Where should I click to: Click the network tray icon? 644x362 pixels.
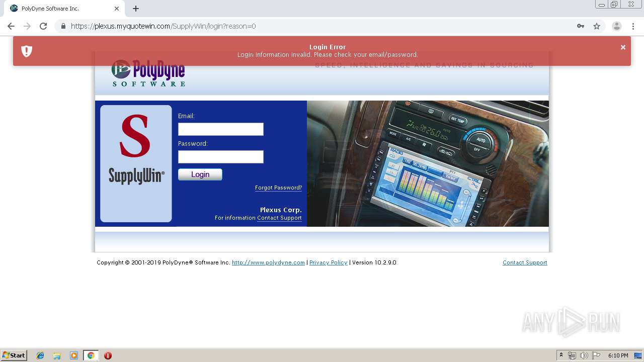coord(572,355)
